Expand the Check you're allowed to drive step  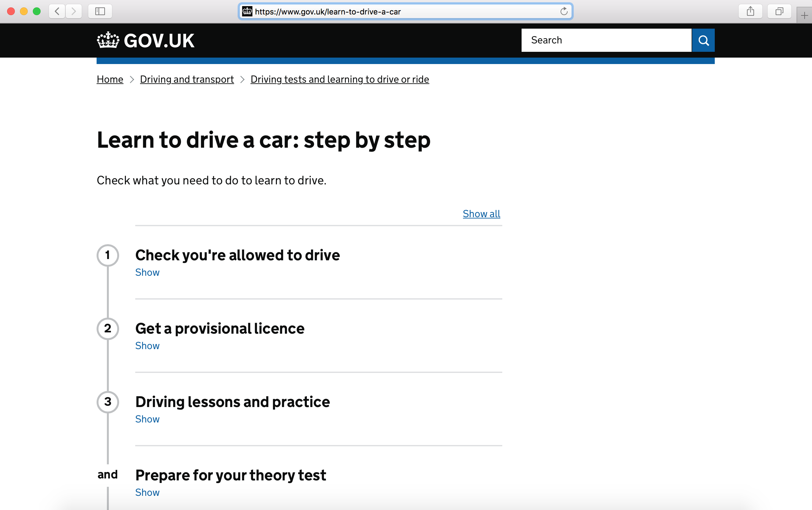[x=237, y=255]
